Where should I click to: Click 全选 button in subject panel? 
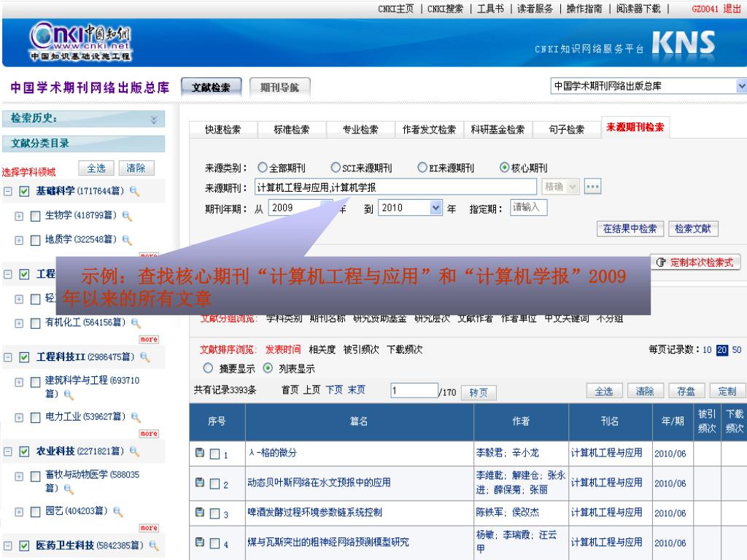point(96,168)
